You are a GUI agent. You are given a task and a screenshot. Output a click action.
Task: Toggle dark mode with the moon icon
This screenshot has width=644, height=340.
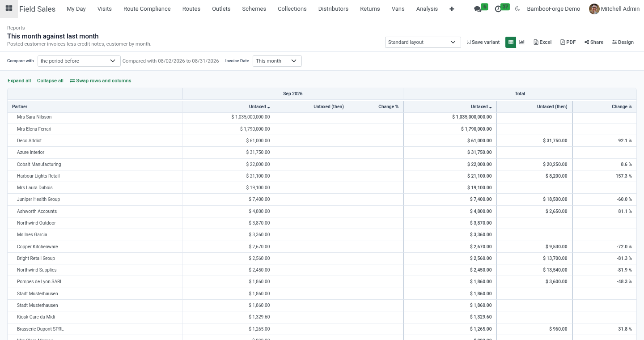[x=517, y=9]
